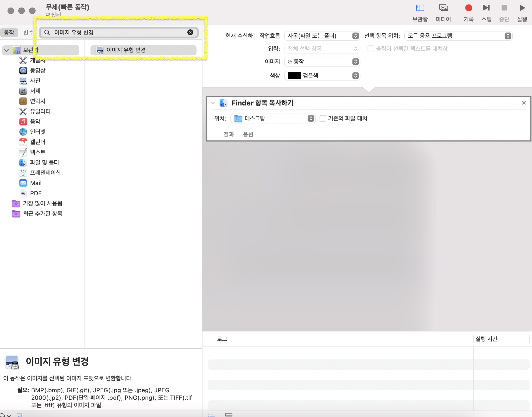Open 현재 수신하는 작업흐름 dropdown
The width and height of the screenshot is (532, 417).
[322, 36]
